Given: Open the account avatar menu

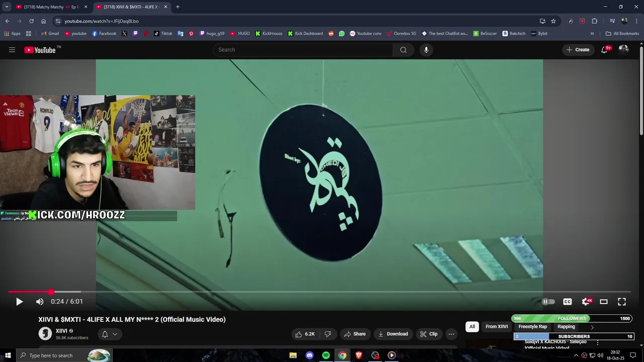Looking at the screenshot, I should tap(624, 50).
